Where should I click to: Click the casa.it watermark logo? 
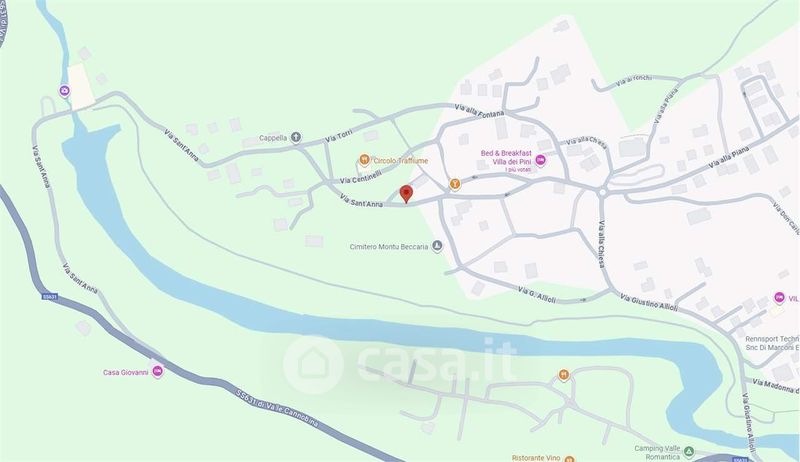click(399, 363)
